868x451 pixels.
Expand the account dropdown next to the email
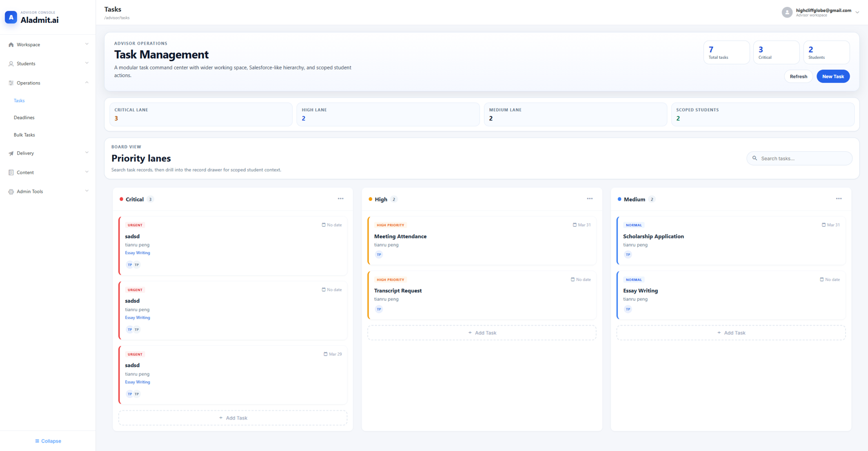857,11
